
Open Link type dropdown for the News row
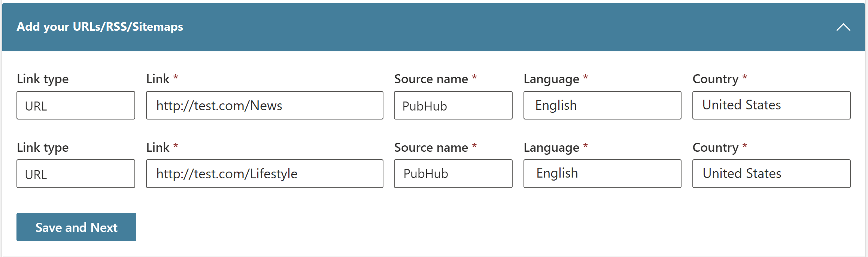[76, 105]
